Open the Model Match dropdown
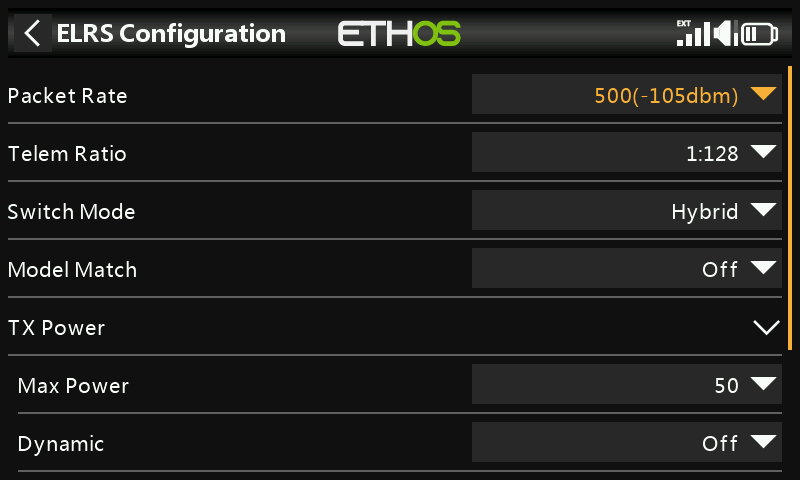This screenshot has width=800, height=480. click(x=627, y=269)
